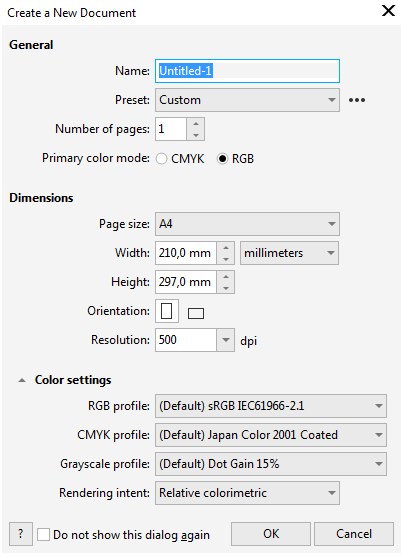Open the Page size dropdown
401x556 pixels.
[x=247, y=224]
